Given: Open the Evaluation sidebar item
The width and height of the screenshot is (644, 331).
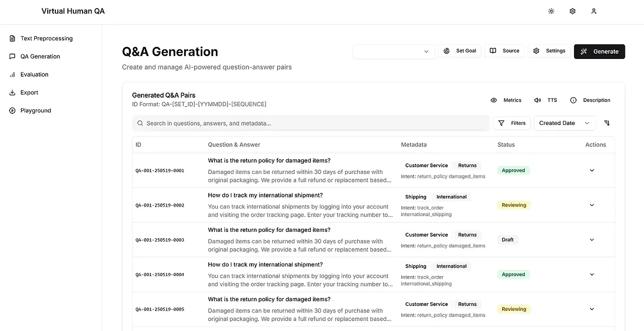Looking at the screenshot, I should pyautogui.click(x=34, y=75).
